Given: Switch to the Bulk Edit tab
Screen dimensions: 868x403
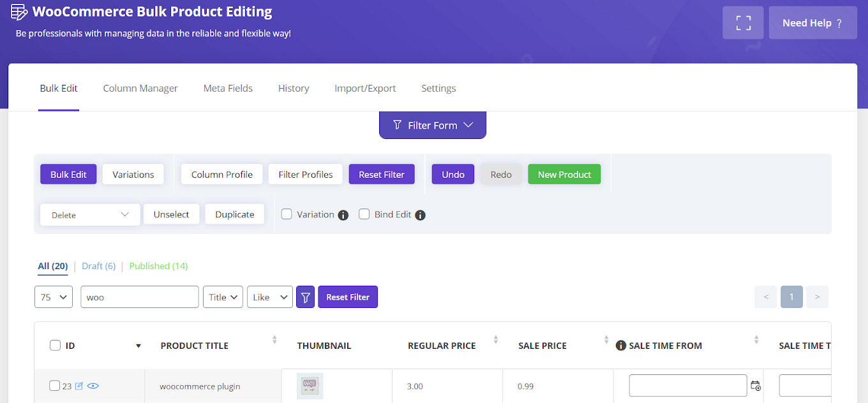Looking at the screenshot, I should pyautogui.click(x=59, y=89).
